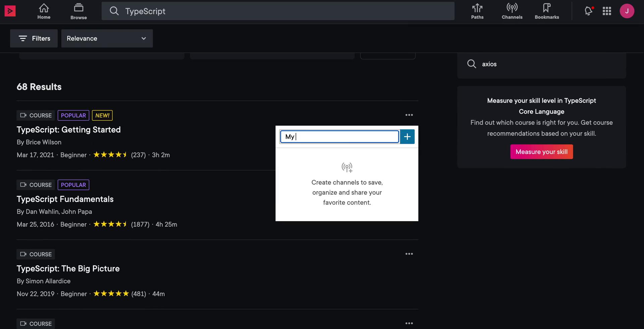Click the date Mar 25, 2016
Screen dimensions: 644x329
[35, 224]
